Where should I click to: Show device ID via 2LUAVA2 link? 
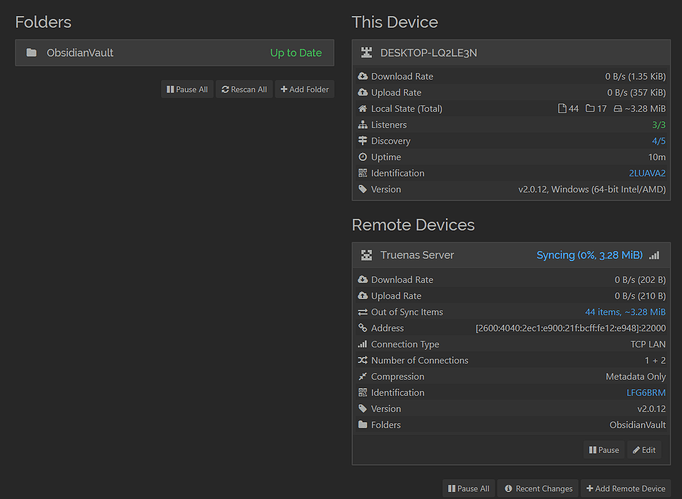point(648,173)
